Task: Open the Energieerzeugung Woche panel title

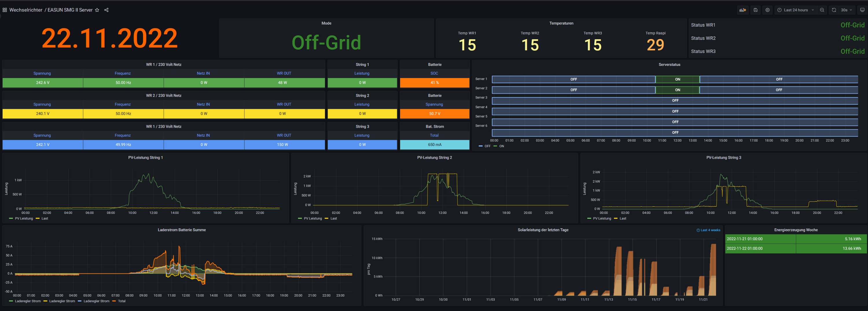Action: click(x=796, y=230)
